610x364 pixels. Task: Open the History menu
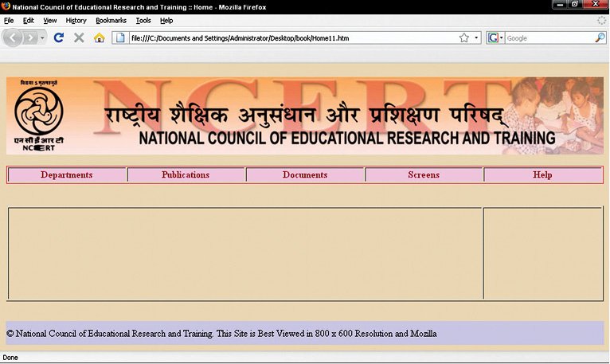point(76,20)
